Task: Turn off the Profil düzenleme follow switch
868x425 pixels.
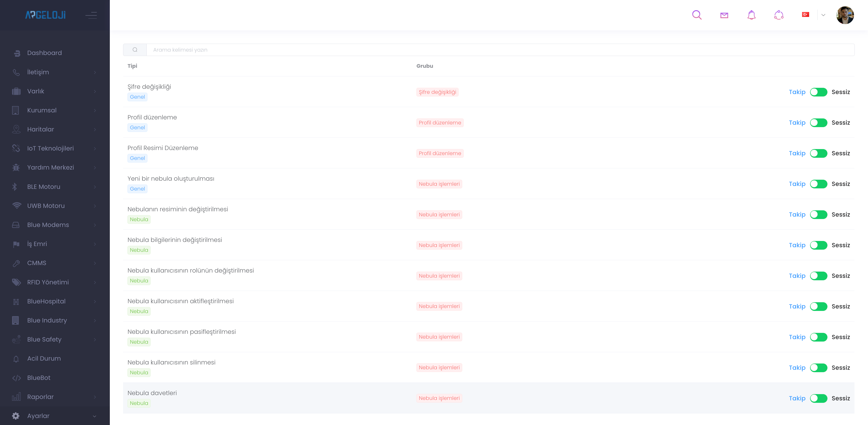Action: click(x=819, y=123)
